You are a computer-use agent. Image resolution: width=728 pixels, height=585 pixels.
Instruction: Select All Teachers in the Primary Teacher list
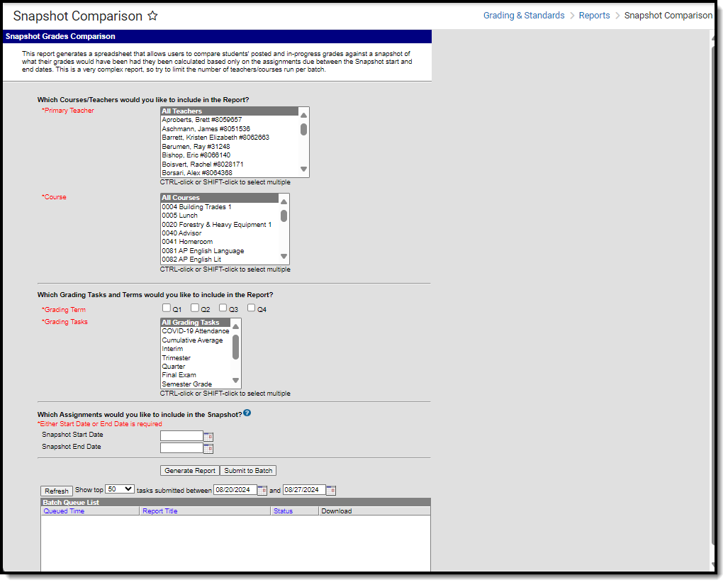click(230, 111)
